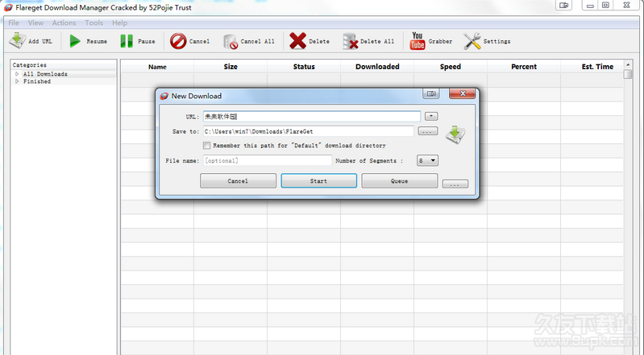The width and height of the screenshot is (644, 355).
Task: Open Settings via wrench icon
Action: pos(472,41)
